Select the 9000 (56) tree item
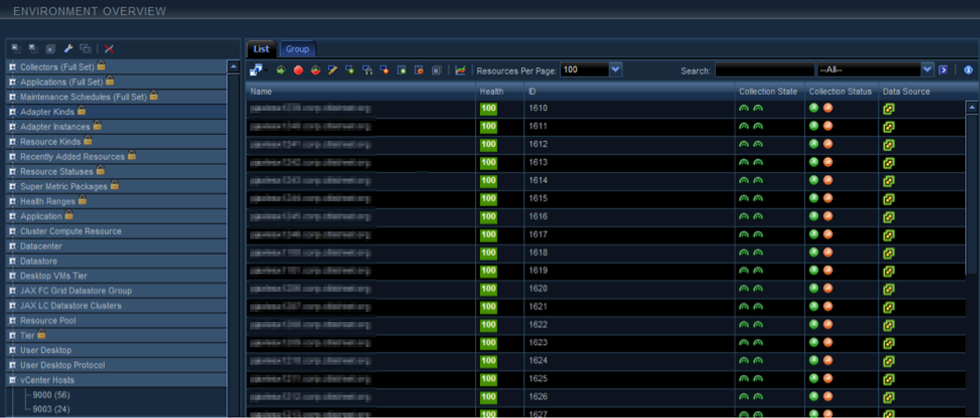Screen dimensions: 980x418 click(x=51, y=395)
